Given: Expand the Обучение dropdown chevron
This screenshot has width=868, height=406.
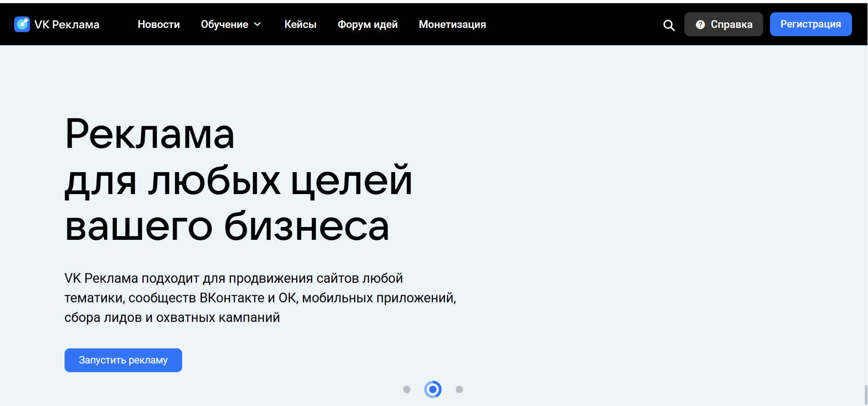Looking at the screenshot, I should 257,24.
